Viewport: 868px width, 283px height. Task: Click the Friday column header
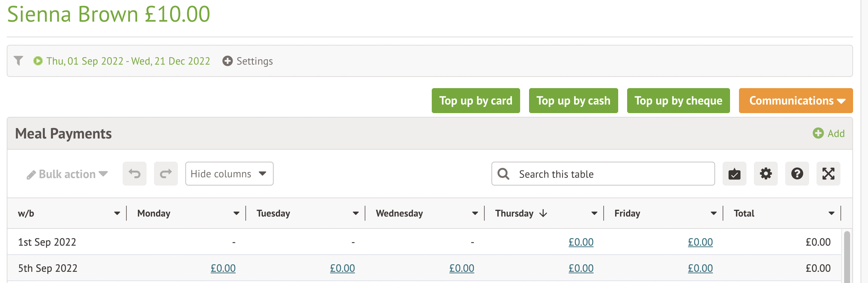[x=627, y=213]
